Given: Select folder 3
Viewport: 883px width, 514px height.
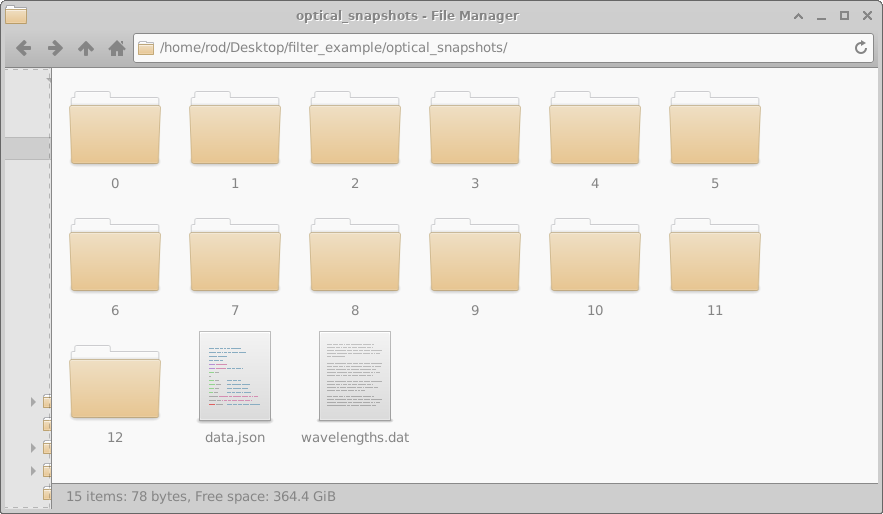Looking at the screenshot, I should [x=475, y=128].
